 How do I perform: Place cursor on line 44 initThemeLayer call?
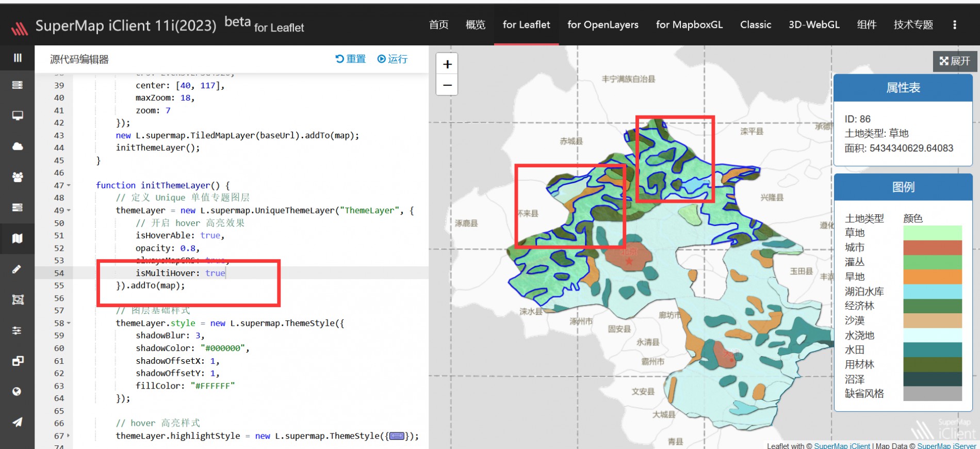point(158,148)
